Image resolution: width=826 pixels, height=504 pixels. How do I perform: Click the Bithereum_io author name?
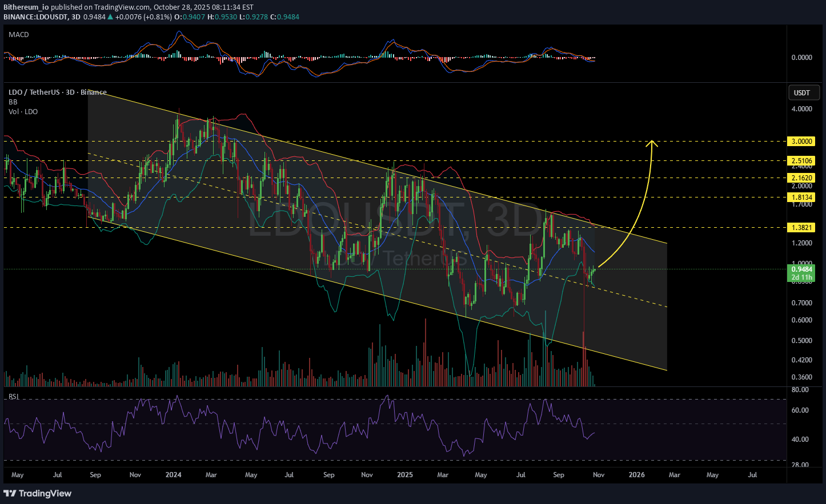(26, 7)
